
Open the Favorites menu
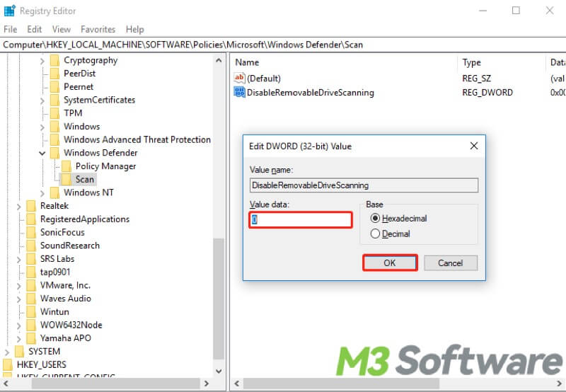point(98,29)
